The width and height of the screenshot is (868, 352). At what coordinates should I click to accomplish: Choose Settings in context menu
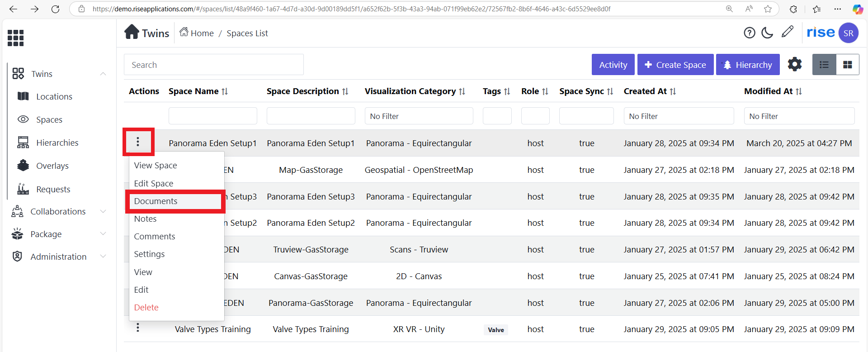coord(149,254)
